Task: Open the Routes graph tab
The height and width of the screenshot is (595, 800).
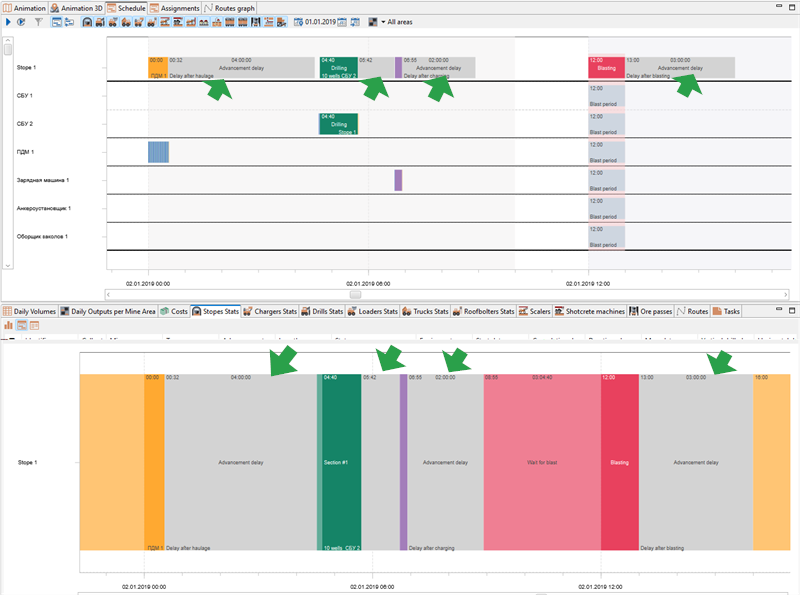Action: [x=230, y=8]
